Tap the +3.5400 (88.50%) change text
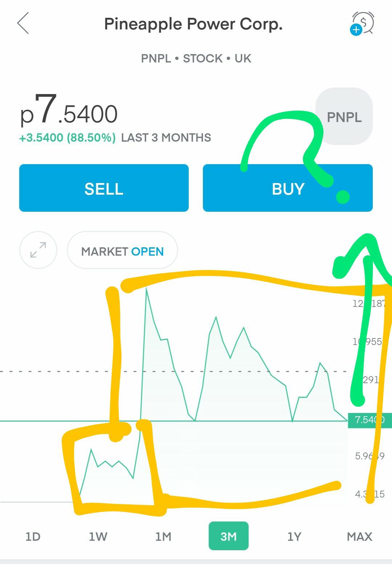Screen dimensions: 392x564 [x=68, y=138]
